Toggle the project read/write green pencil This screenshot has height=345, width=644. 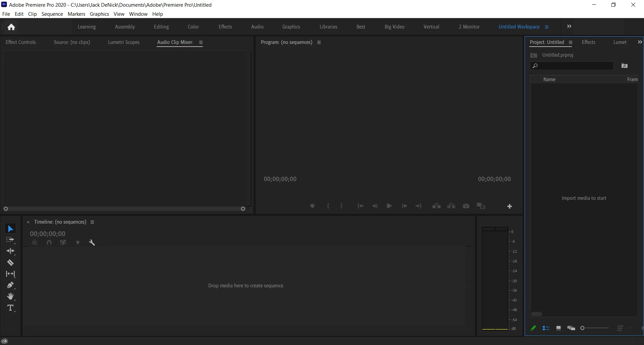click(533, 328)
